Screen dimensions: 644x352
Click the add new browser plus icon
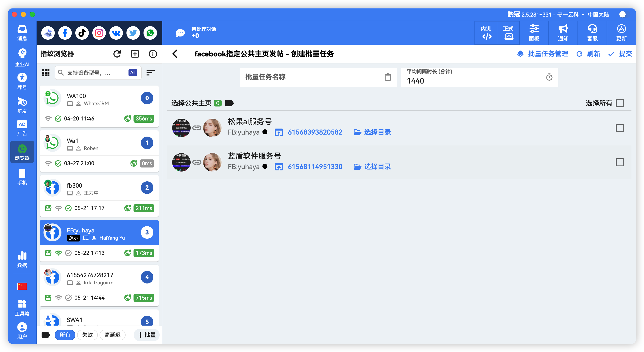click(135, 54)
